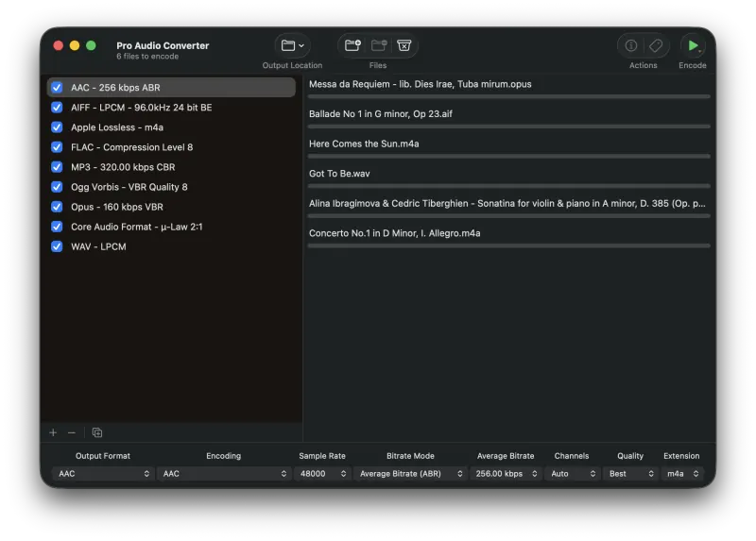
Task: Select the Opus - 160 kbps VBR row
Action: coord(171,207)
